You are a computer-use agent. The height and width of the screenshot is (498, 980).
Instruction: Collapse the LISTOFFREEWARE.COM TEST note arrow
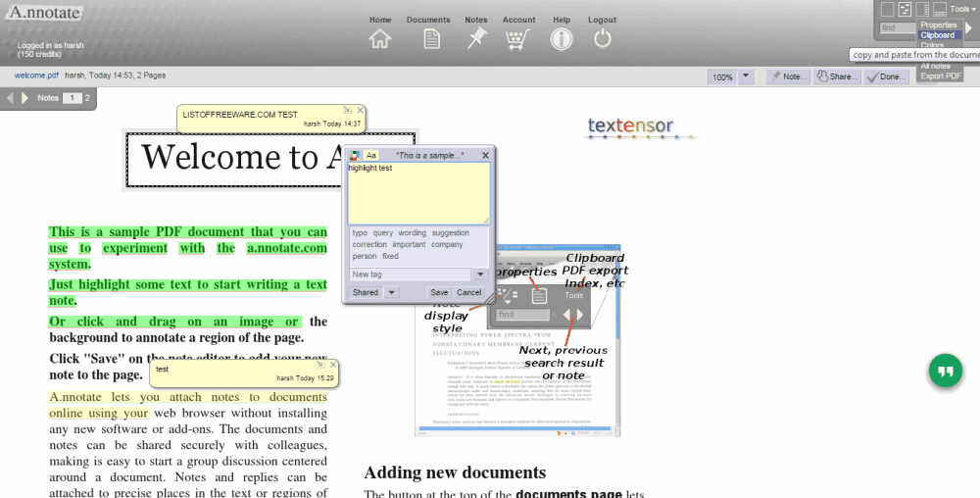348,110
